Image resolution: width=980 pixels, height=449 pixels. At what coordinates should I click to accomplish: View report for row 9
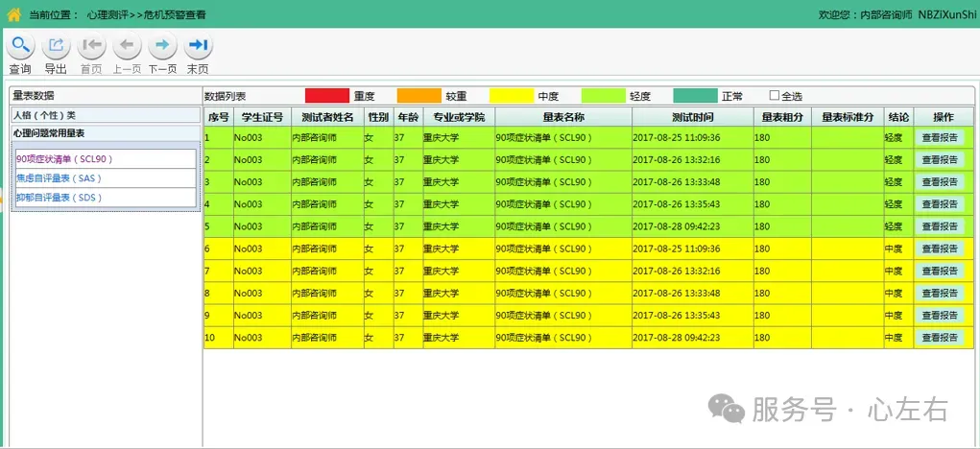pos(940,316)
